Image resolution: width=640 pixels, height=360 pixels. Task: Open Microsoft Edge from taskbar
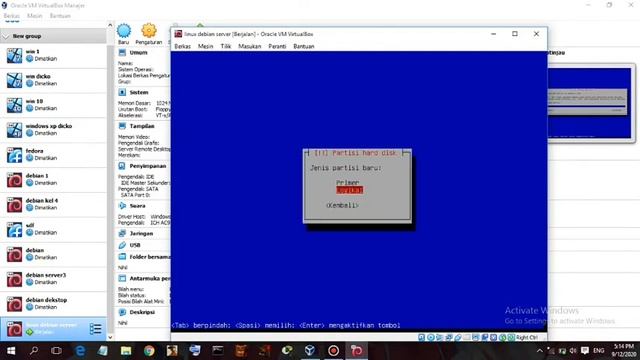pos(80,351)
